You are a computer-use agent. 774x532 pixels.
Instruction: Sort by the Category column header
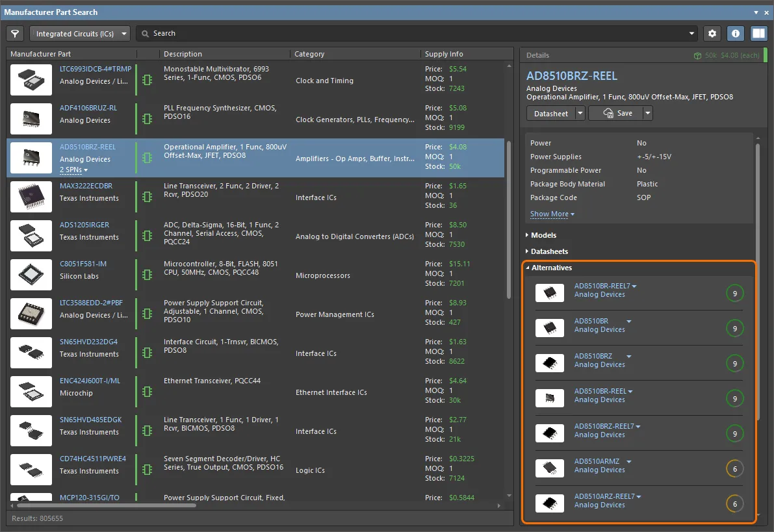tap(309, 54)
